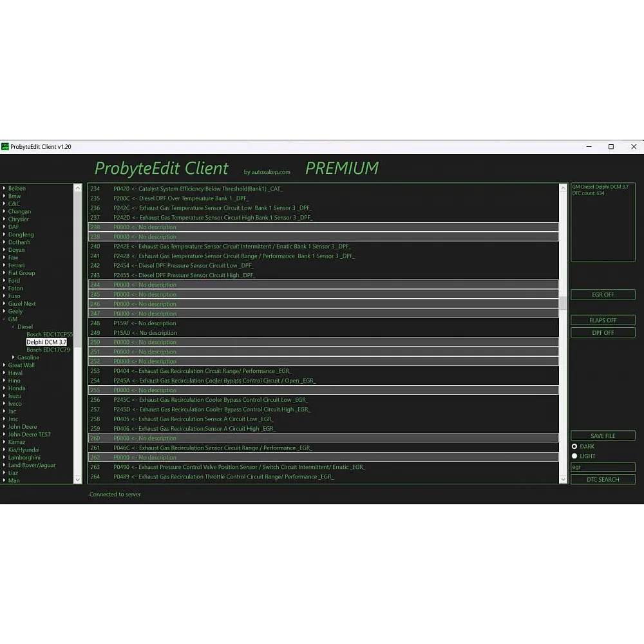Screen dimensions: 644x644
Task: Click the FLAPS OFF button
Action: click(603, 320)
